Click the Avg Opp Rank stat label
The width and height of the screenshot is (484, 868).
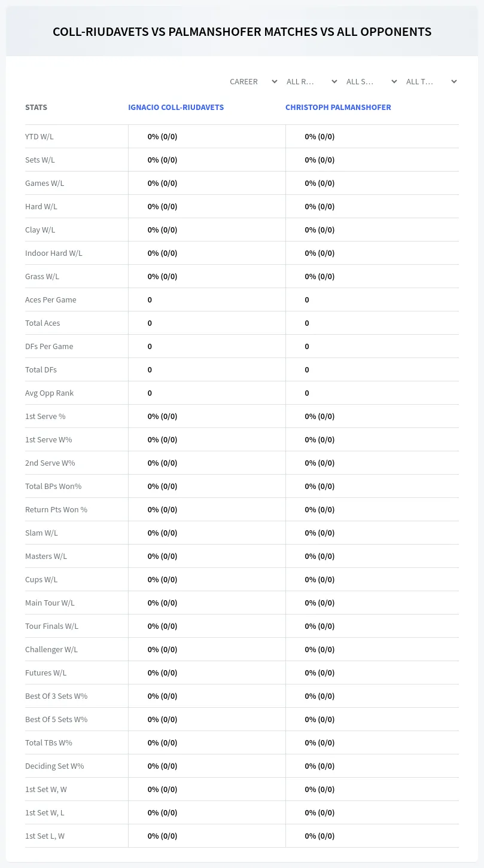click(x=50, y=393)
